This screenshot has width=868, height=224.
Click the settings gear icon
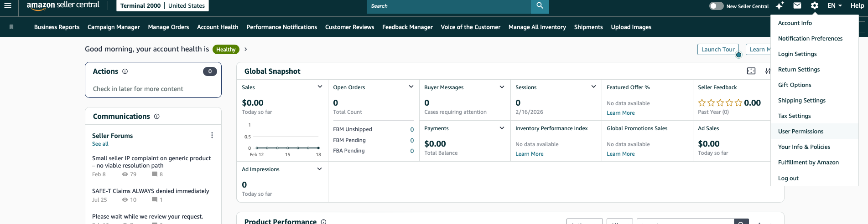815,5
